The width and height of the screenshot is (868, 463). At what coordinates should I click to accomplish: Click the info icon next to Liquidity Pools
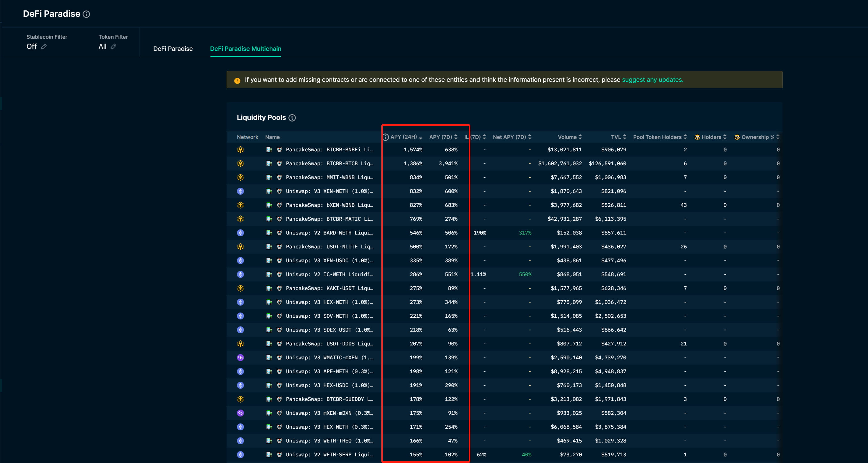pos(292,118)
